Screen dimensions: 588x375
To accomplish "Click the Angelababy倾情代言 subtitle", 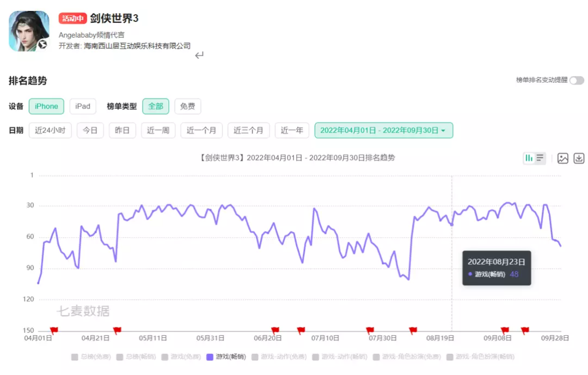I will 91,35.
